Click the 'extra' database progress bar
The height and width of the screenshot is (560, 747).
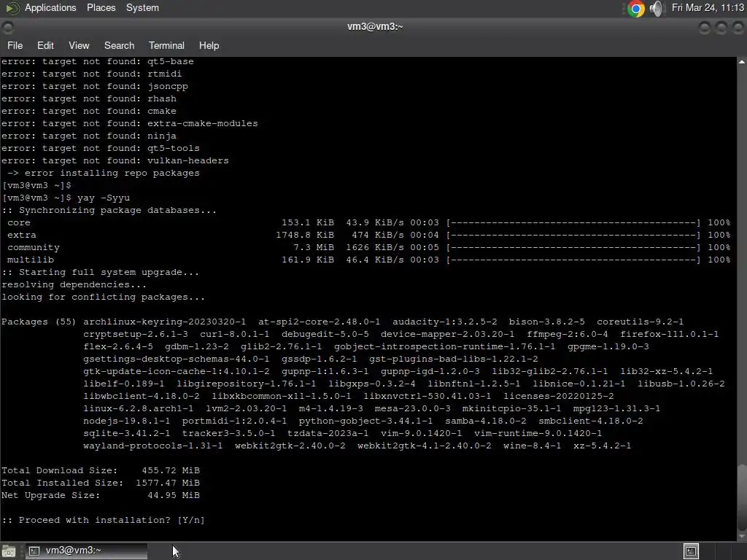coord(573,235)
